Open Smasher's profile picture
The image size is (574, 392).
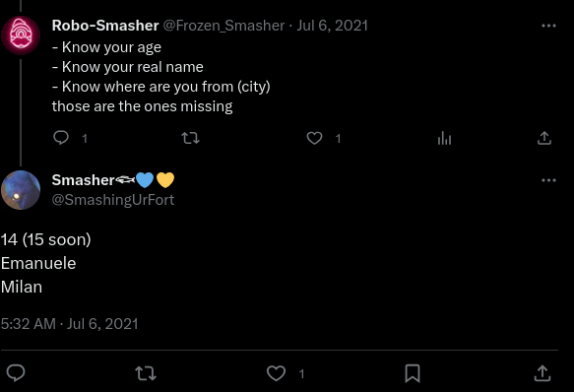click(21, 190)
